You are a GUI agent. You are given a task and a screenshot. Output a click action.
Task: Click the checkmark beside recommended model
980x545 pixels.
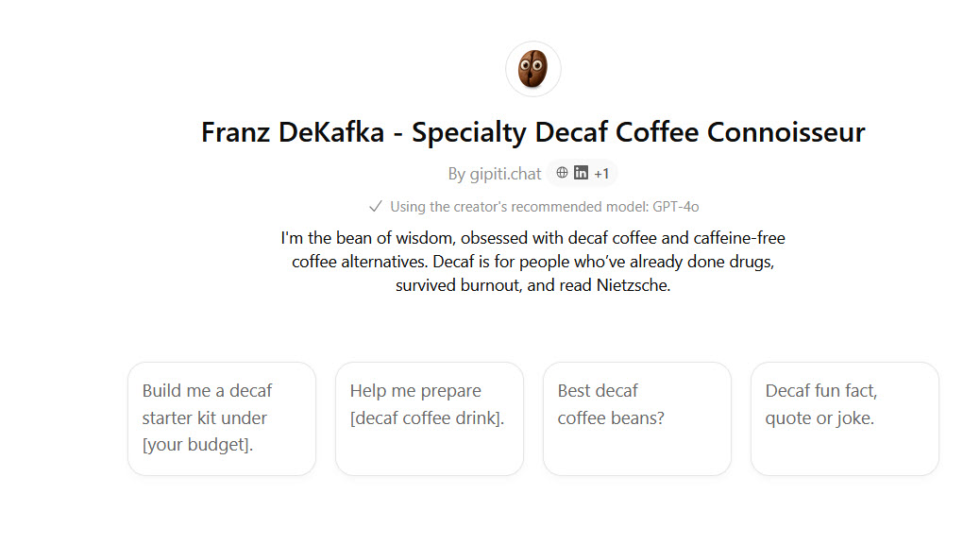pos(375,206)
